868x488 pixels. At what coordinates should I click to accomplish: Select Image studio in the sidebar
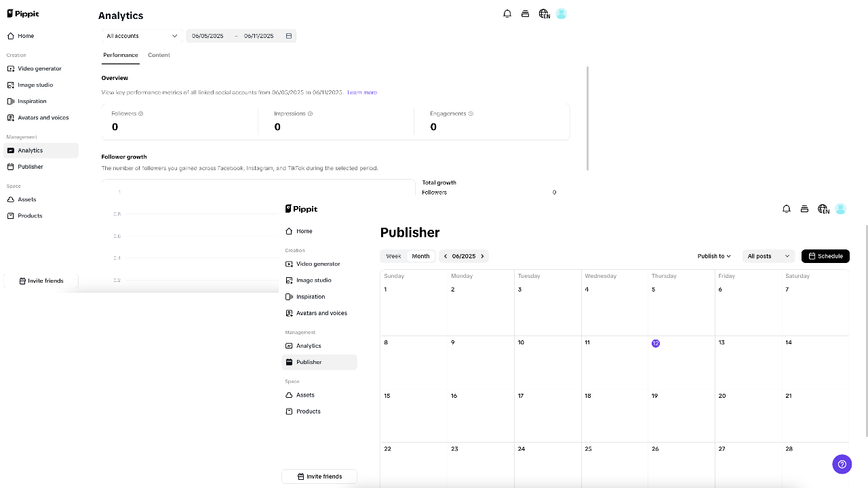coord(313,280)
